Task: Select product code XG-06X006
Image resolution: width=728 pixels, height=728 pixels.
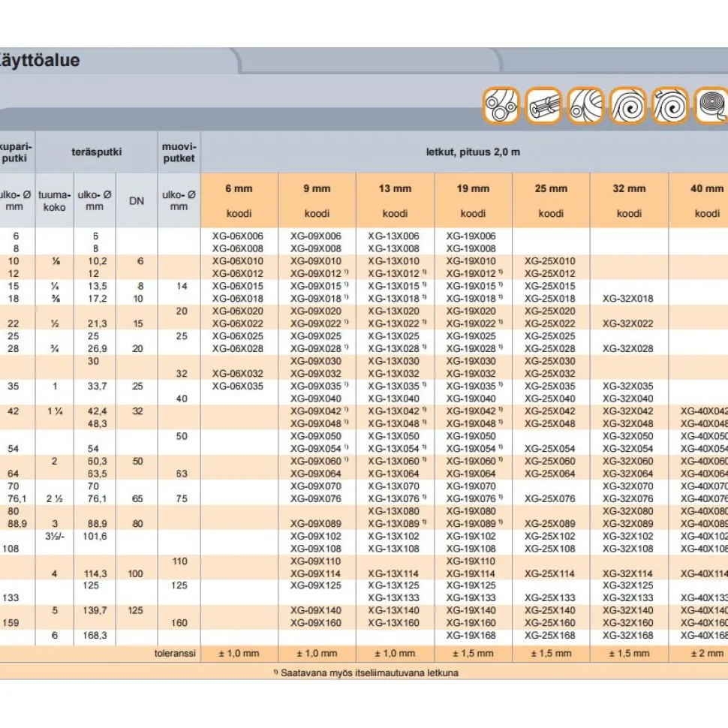Action: pyautogui.click(x=238, y=236)
